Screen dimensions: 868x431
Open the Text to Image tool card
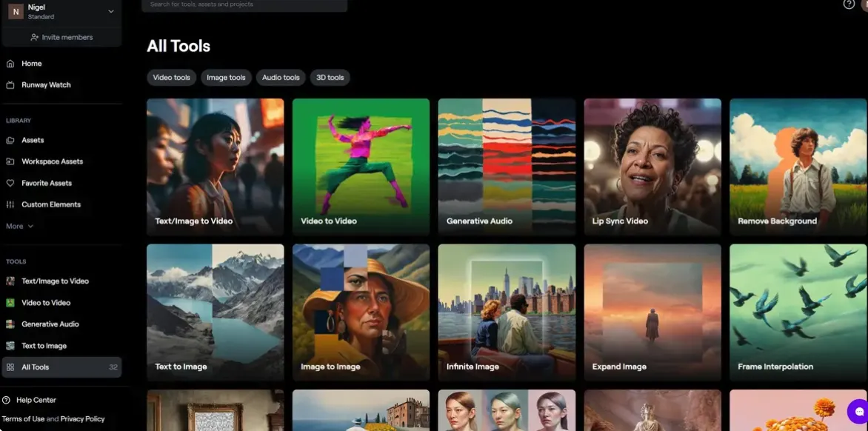(x=216, y=313)
